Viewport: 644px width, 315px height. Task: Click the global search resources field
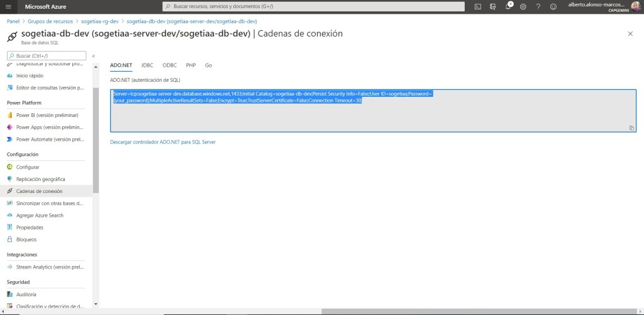[313, 6]
